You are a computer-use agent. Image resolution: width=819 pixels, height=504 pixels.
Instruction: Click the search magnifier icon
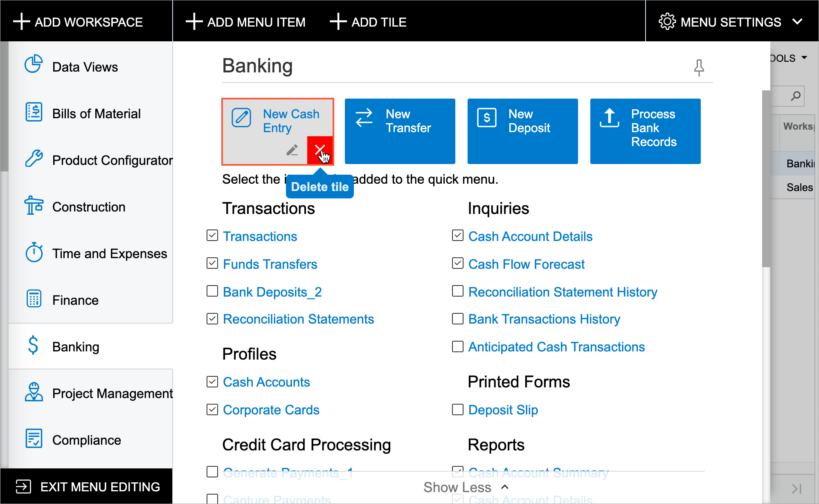point(795,96)
